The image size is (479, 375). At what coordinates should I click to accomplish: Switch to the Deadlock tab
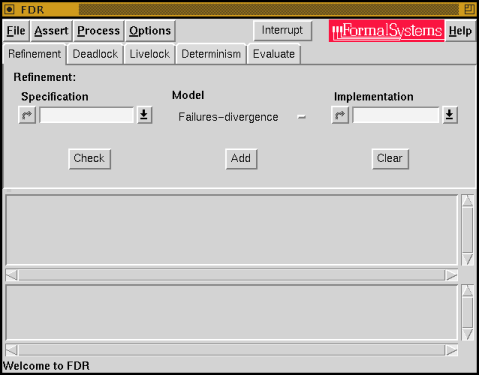[x=95, y=54]
